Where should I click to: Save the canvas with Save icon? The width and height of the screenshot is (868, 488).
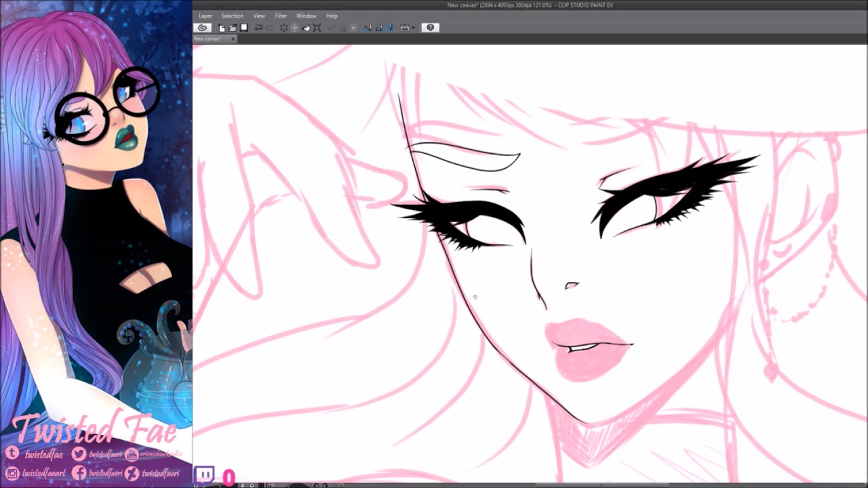pos(244,28)
